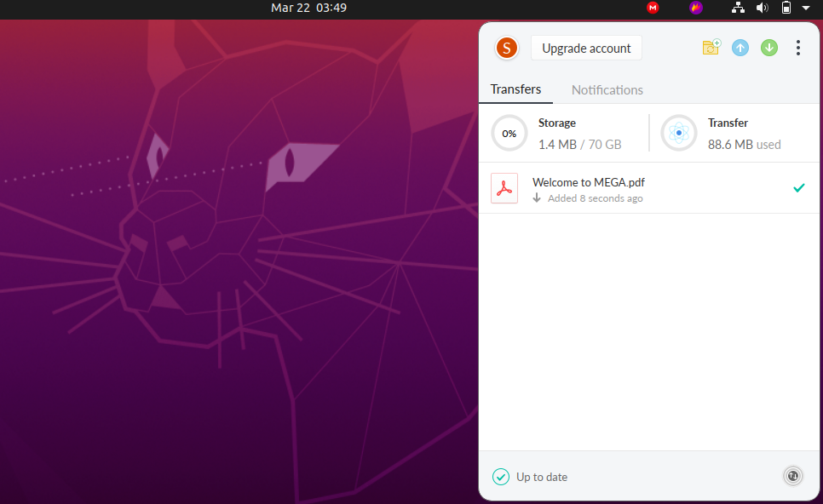
Task: Click the purple flame tray icon
Action: click(x=696, y=8)
